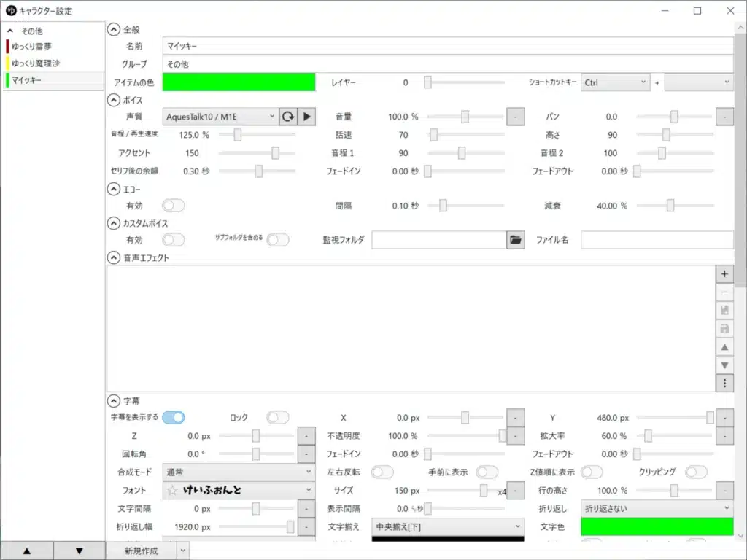This screenshot has width=747, height=560.
Task: Open the アイテムの色 green color swatch
Action: [239, 82]
